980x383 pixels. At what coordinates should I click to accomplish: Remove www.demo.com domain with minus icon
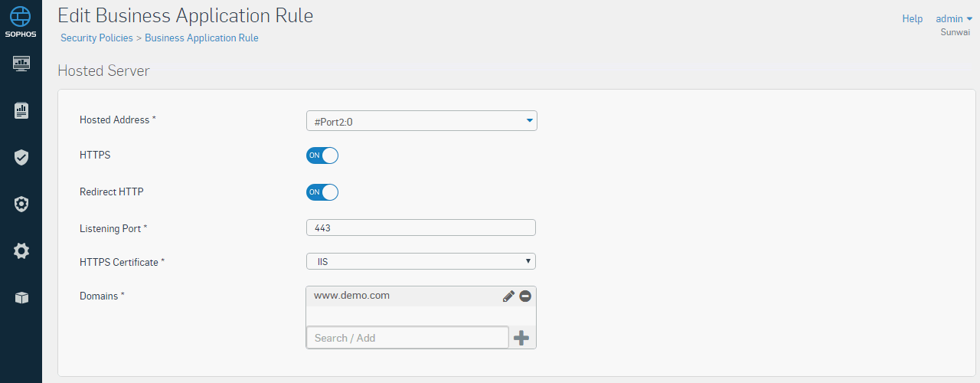point(525,296)
